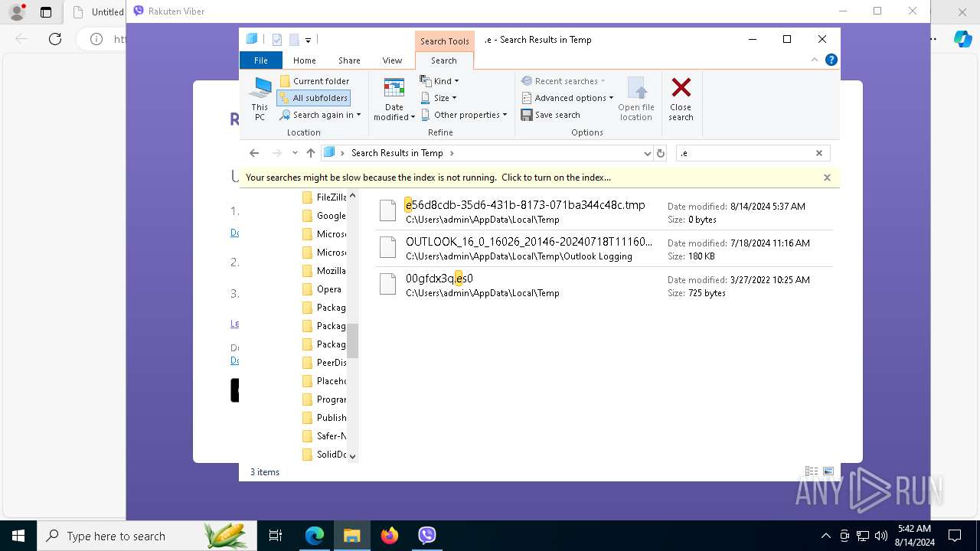Select PeerDis folder in navigation tree
The image size is (980, 551).
(324, 363)
